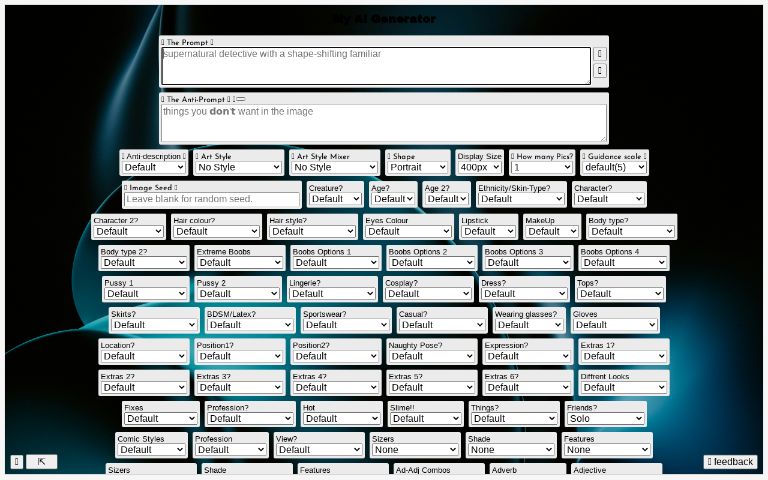Click the small square button in bottom-left corner
768x480 pixels.
[17, 461]
